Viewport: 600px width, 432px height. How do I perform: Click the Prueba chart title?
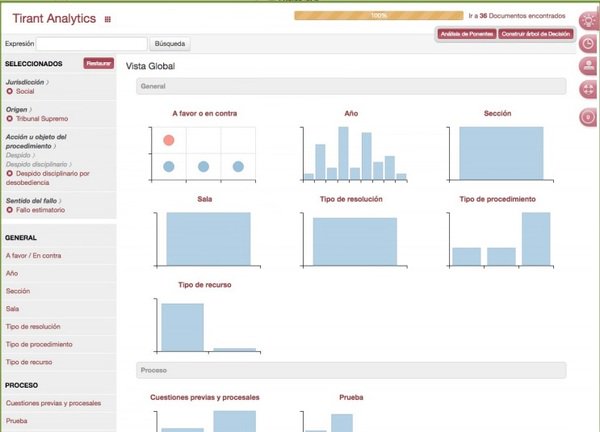click(x=351, y=397)
